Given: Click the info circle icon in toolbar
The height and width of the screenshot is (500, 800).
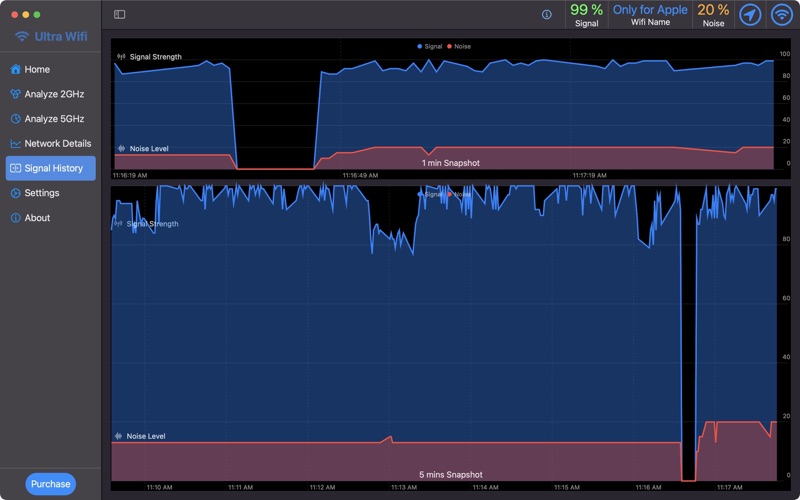Looking at the screenshot, I should (x=546, y=14).
